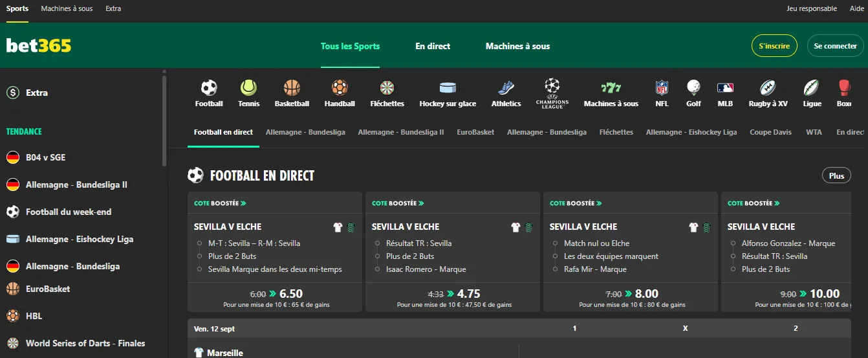Select the Champions League icon

coord(552,87)
